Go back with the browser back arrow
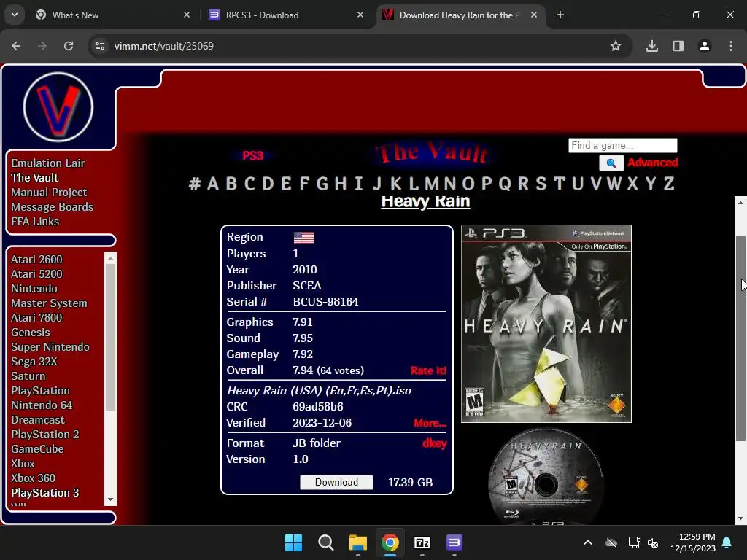 click(x=16, y=46)
